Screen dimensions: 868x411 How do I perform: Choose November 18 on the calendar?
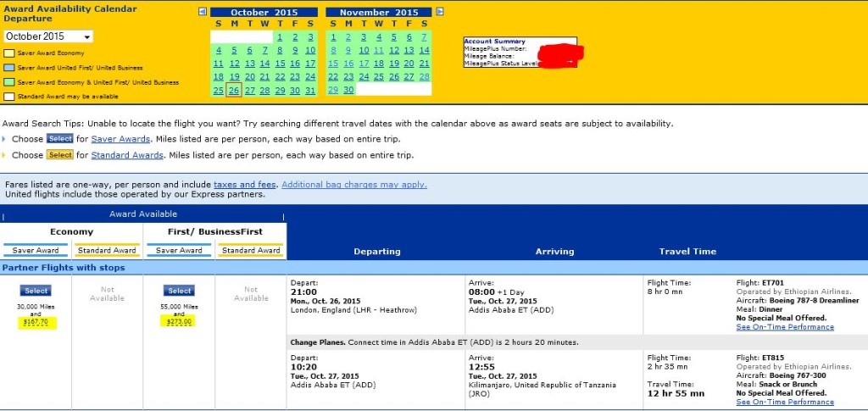379,64
